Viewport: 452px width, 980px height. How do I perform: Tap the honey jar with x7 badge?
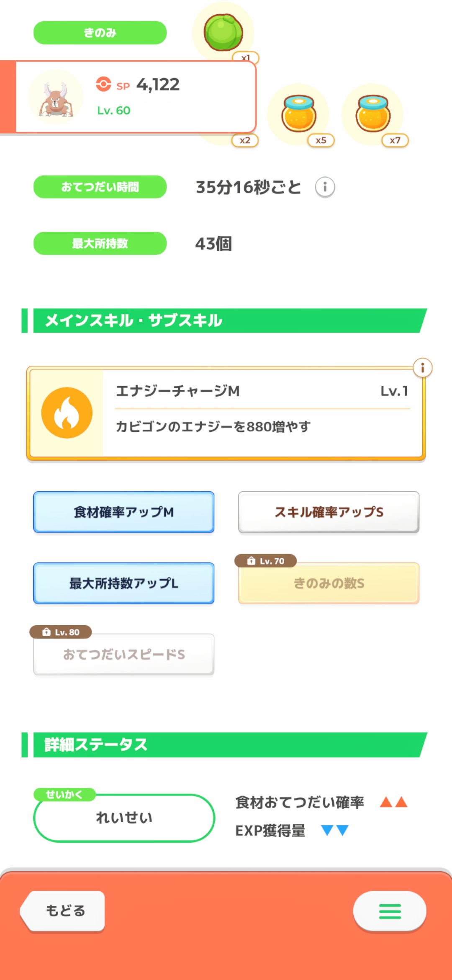tap(373, 113)
